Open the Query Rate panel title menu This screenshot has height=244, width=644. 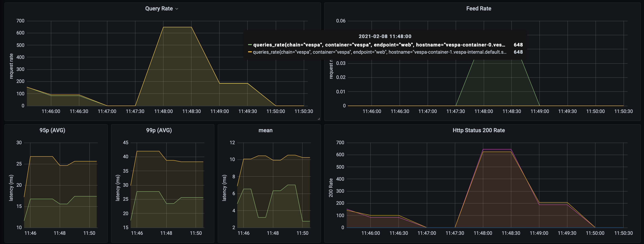tap(159, 8)
